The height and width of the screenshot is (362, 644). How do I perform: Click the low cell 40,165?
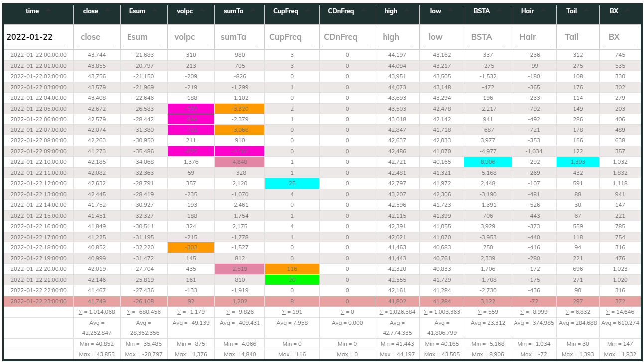point(441,162)
